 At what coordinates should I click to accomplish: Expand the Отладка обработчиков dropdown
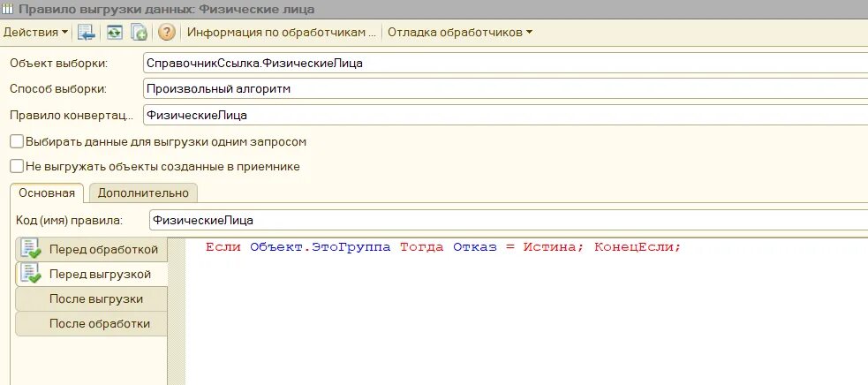(x=459, y=32)
